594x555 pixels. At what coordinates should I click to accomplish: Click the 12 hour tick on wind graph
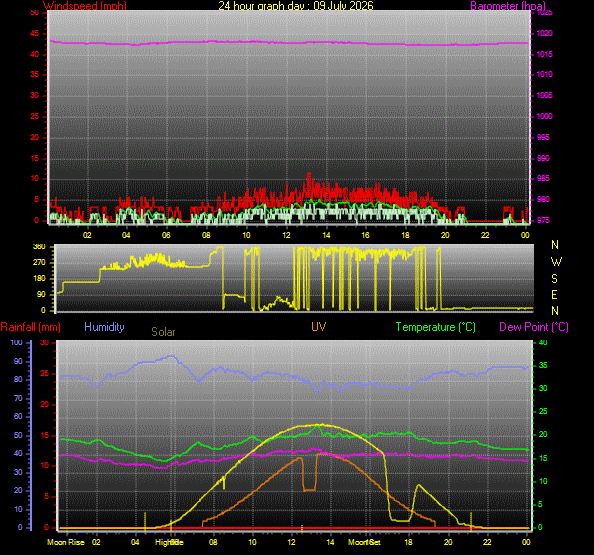pyautogui.click(x=286, y=235)
